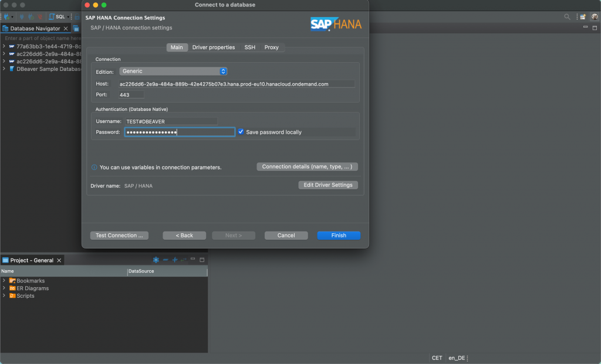Select the ER Diagrams row in the Project panel

coord(103,288)
